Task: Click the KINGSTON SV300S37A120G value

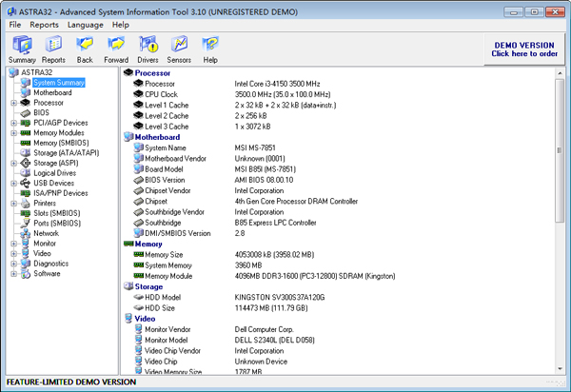Action: (280, 298)
